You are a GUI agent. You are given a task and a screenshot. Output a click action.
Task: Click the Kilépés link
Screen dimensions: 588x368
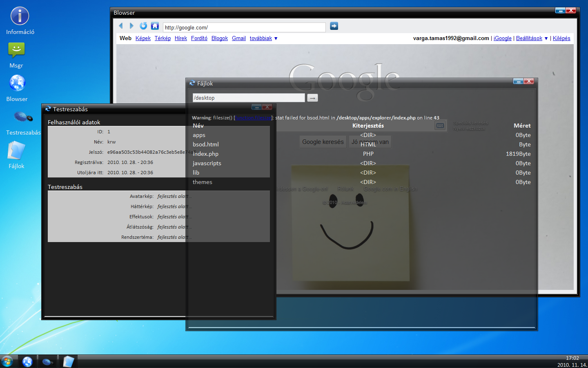(x=561, y=38)
